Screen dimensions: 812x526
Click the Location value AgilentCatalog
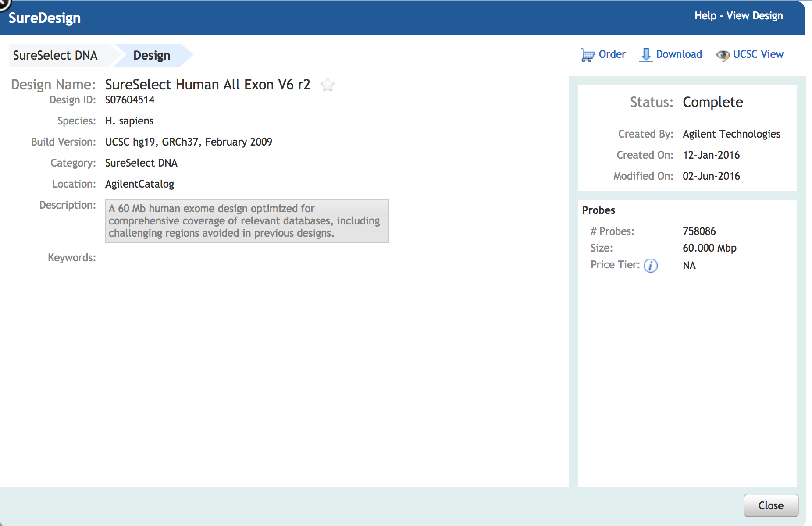139,184
